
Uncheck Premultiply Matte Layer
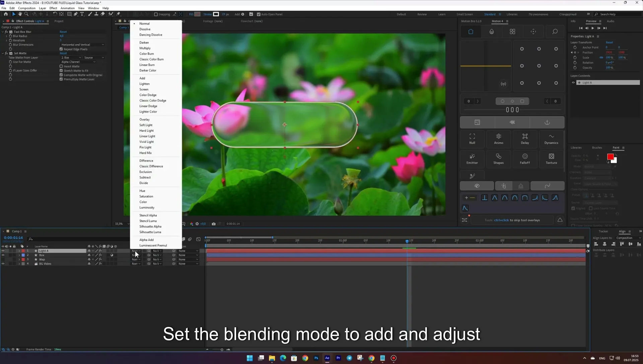tap(61, 79)
